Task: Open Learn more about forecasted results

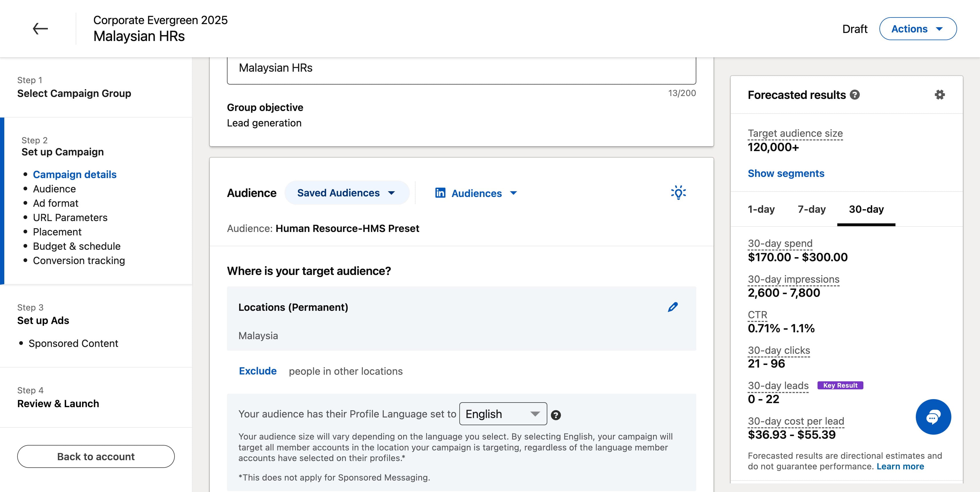Action: click(x=900, y=466)
